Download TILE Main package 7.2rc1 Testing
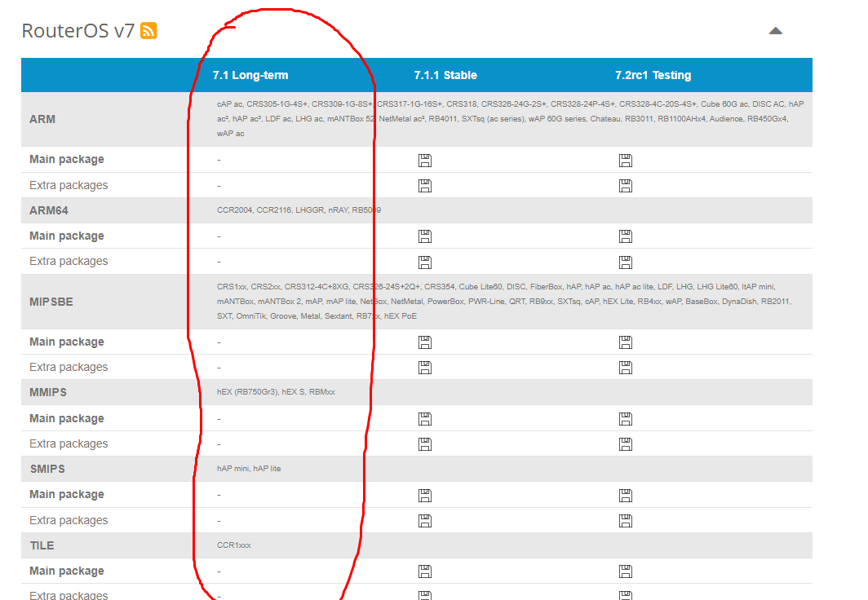This screenshot has height=600, width=868. [626, 571]
